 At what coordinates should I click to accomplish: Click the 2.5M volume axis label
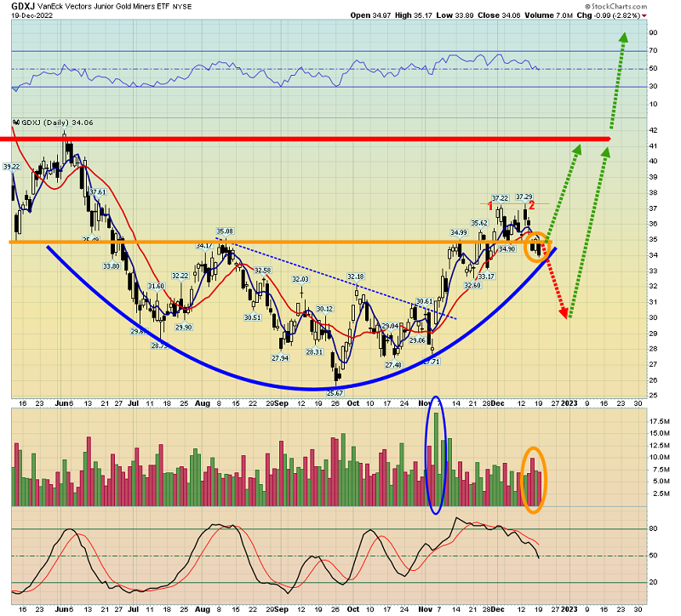[x=661, y=493]
